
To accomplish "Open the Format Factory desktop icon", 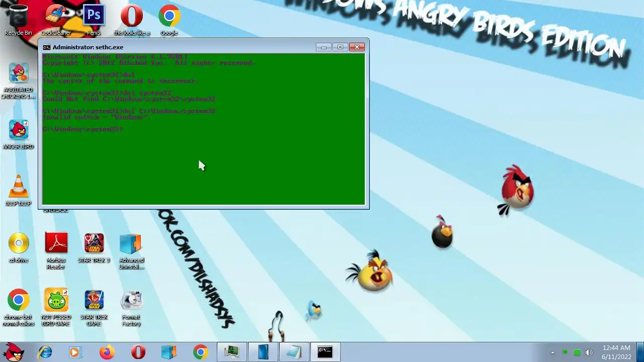I will coord(131,307).
